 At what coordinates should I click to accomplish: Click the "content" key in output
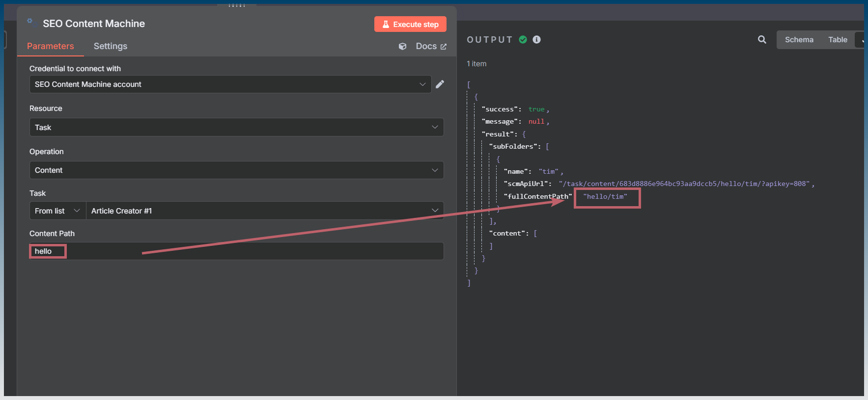(x=508, y=233)
